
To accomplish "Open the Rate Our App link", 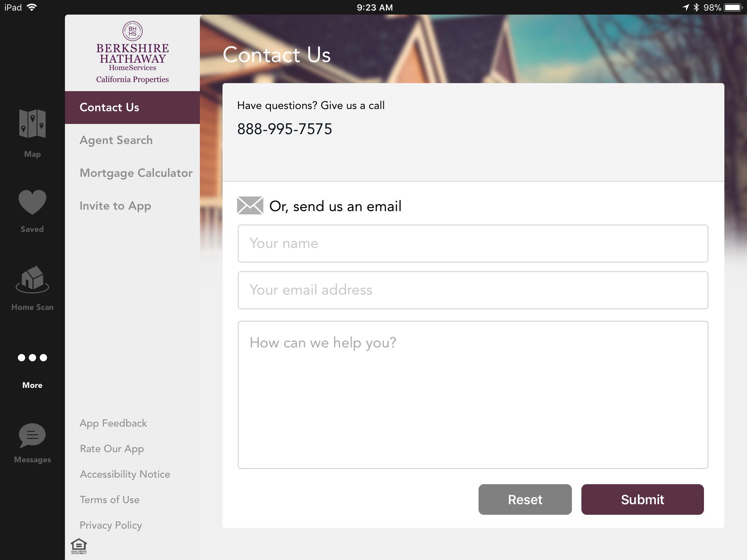I will 112,449.
